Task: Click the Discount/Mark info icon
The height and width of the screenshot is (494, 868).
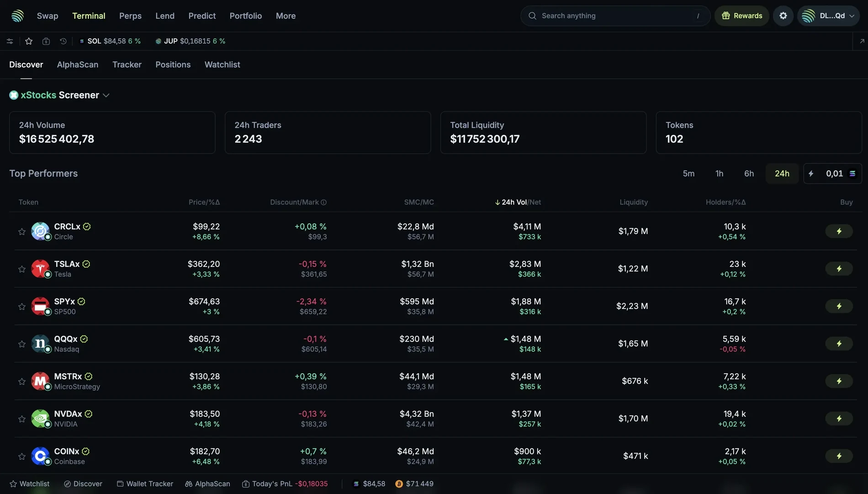Action: pos(324,202)
